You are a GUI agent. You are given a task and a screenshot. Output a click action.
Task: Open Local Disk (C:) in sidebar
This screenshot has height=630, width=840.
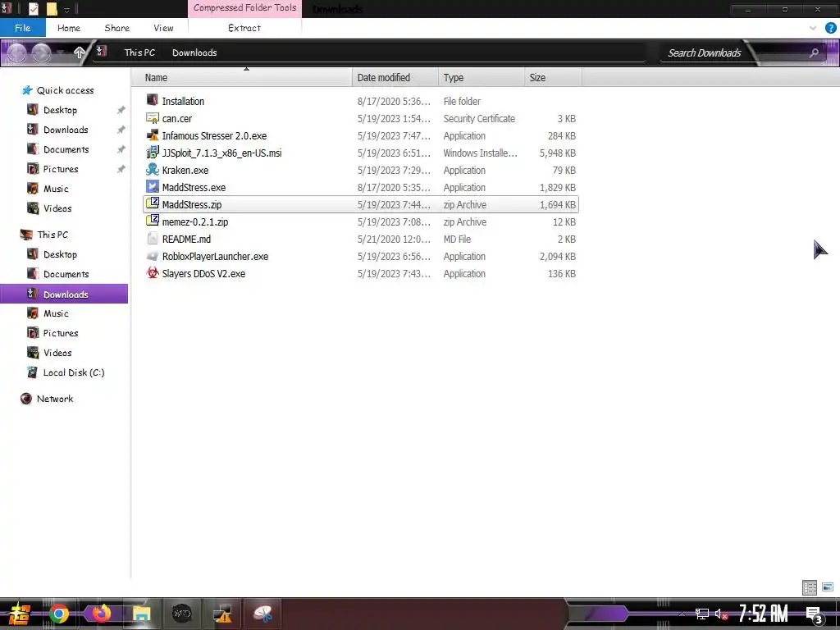[x=73, y=372]
